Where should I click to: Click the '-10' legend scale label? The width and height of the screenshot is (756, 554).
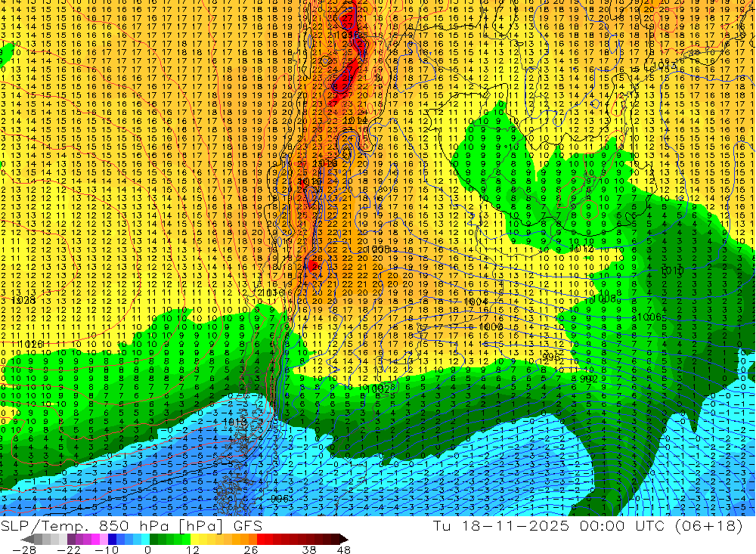point(107,549)
